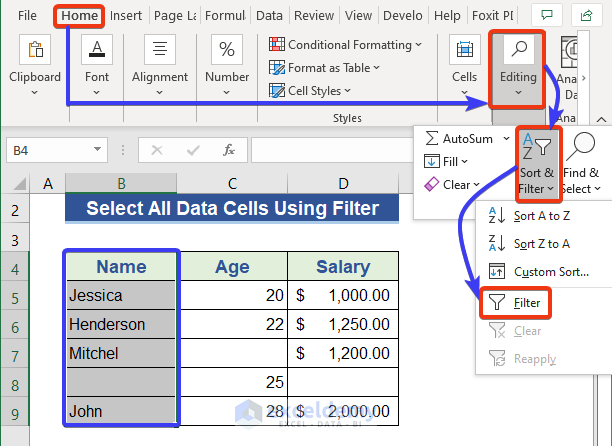Open the Clipboard group icon

(x=35, y=50)
